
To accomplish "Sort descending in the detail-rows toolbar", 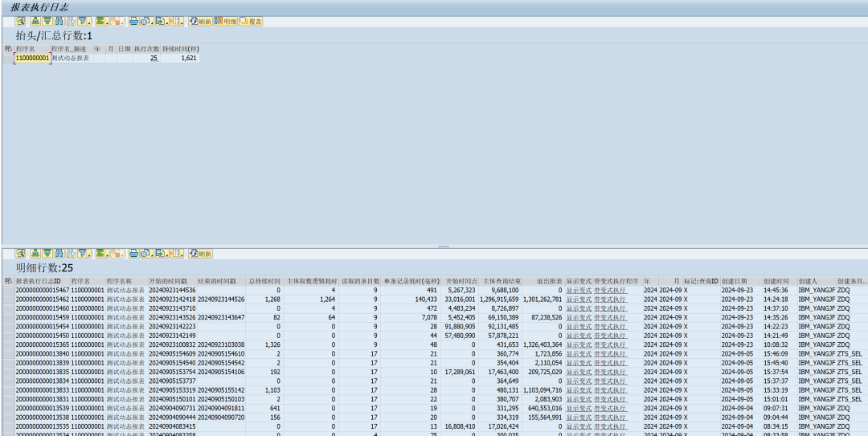I will [x=47, y=254].
